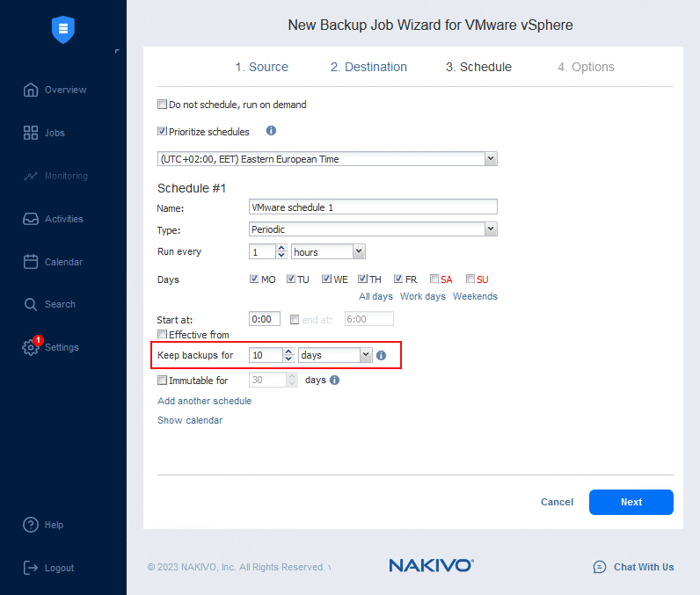Increase Keep backups for value with up arrow
Viewport: 700px width, 595px height.
288,352
